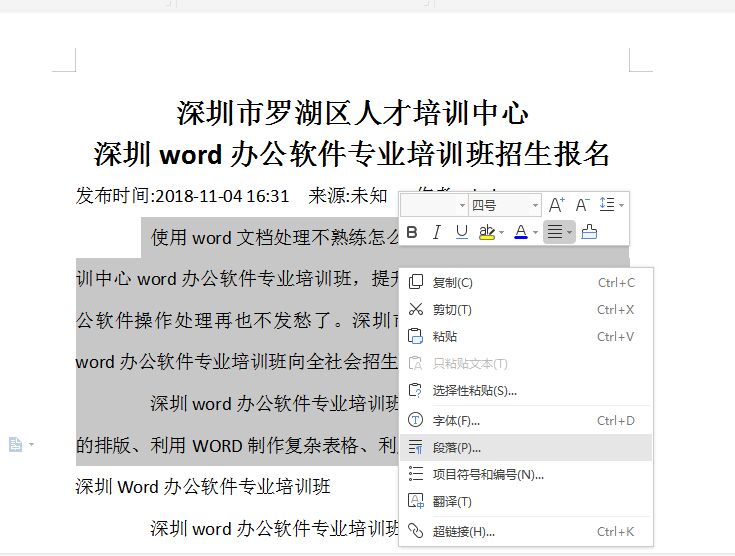Open 项目符号和编号(N)... entry
The image size is (735, 556).
pos(526,474)
